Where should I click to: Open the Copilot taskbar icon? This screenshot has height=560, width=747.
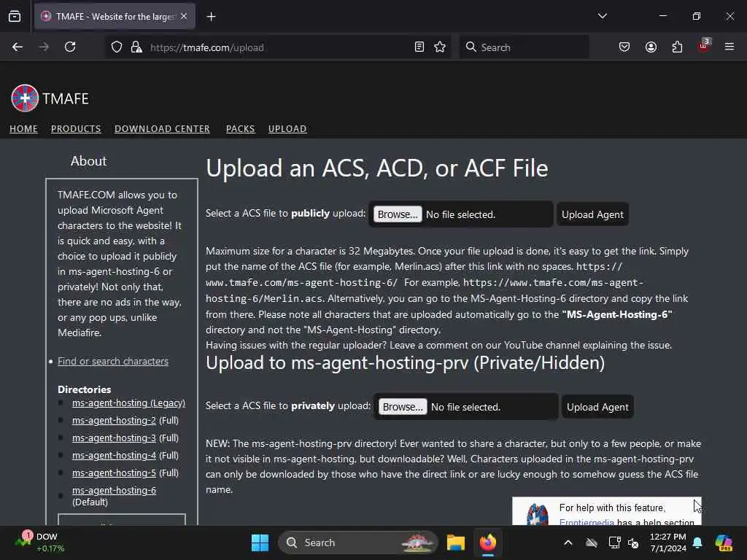(724, 542)
